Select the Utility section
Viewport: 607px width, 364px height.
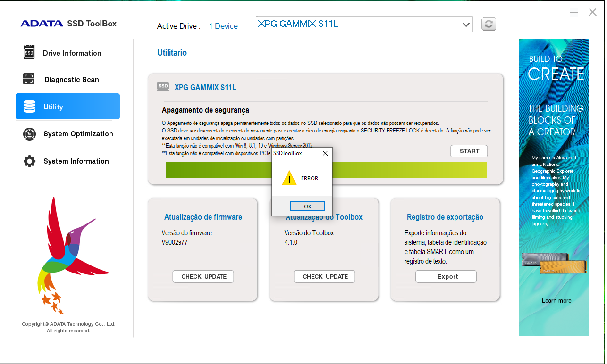tap(67, 107)
